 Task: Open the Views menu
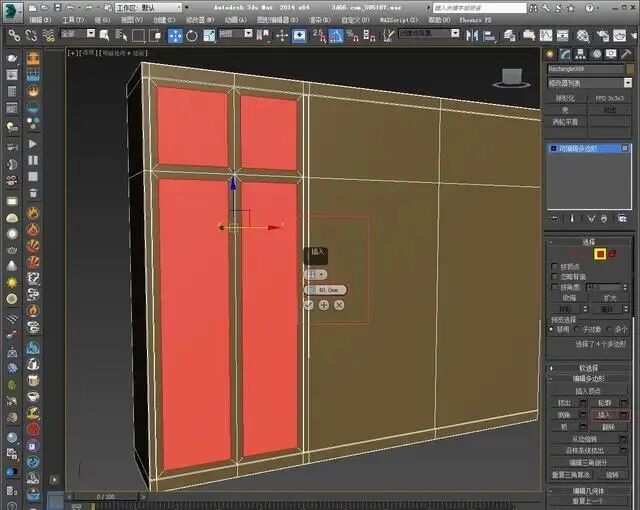point(132,20)
